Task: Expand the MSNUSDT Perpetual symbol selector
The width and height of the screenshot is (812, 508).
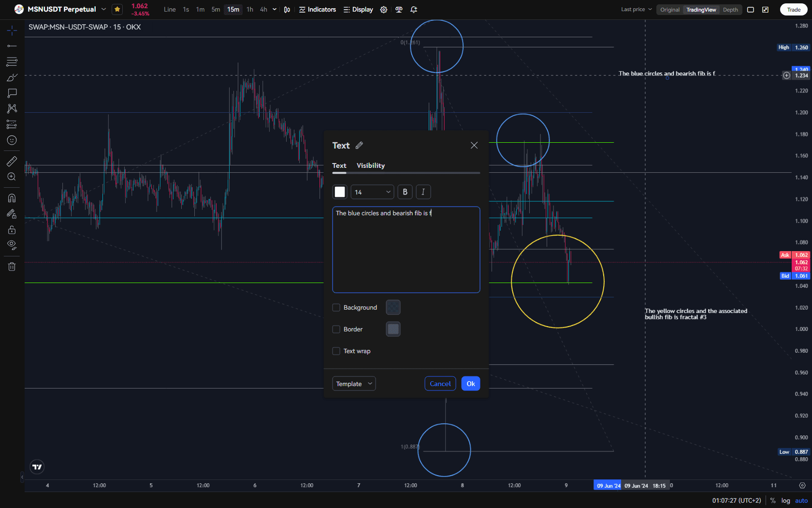Action: pyautogui.click(x=103, y=9)
